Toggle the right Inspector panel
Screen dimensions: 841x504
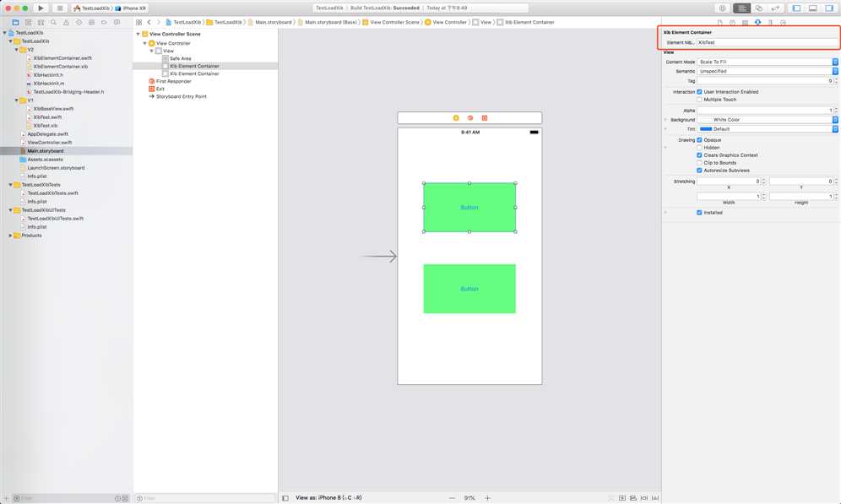click(x=830, y=8)
